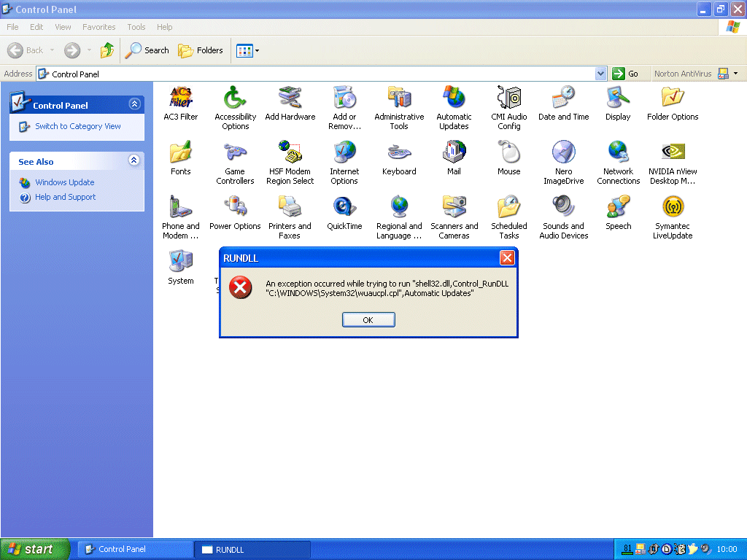Open Power Options icon

click(236, 207)
